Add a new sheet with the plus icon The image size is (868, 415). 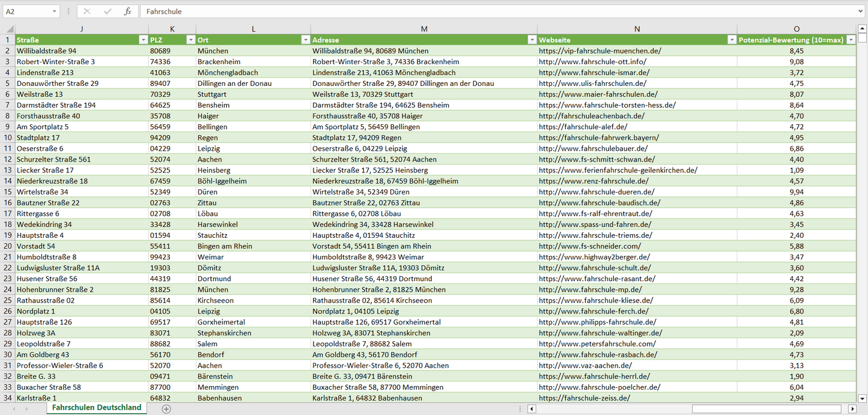click(x=166, y=408)
